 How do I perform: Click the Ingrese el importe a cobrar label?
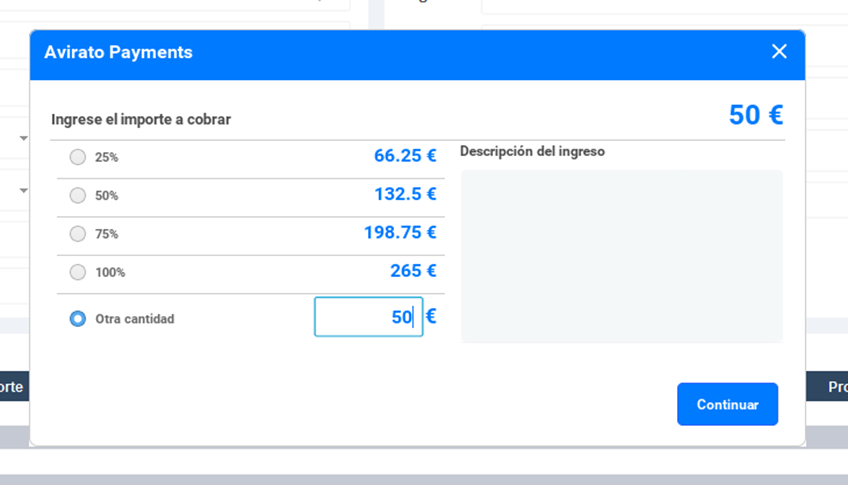141,119
